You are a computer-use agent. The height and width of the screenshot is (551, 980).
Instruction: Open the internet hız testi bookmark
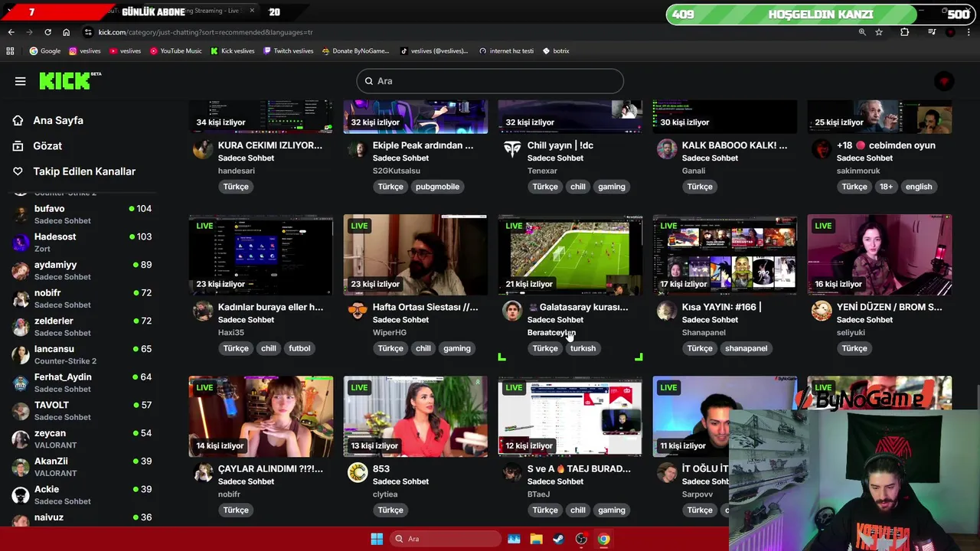507,51
